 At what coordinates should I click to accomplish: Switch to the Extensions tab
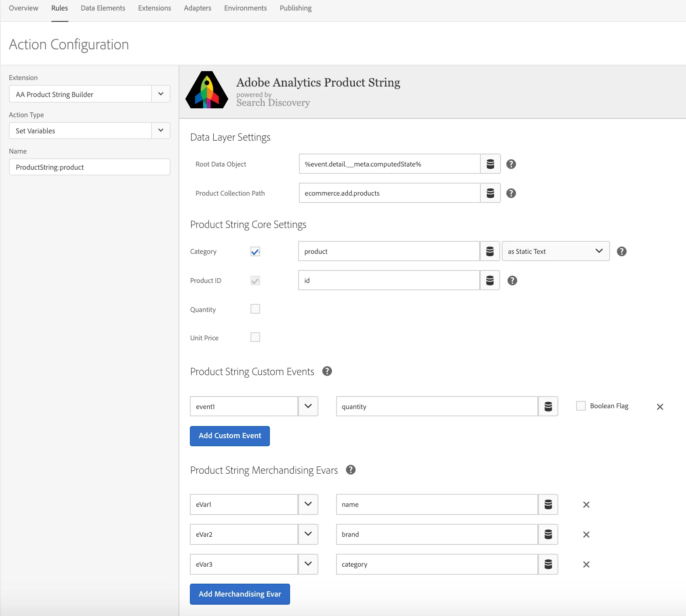[x=155, y=8]
